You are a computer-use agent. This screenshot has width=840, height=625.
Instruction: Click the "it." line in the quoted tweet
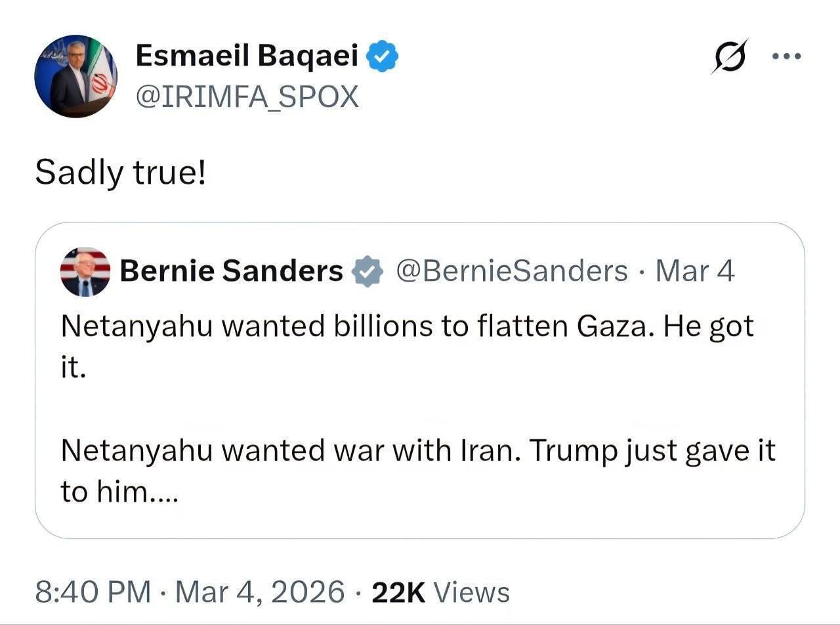click(73, 367)
